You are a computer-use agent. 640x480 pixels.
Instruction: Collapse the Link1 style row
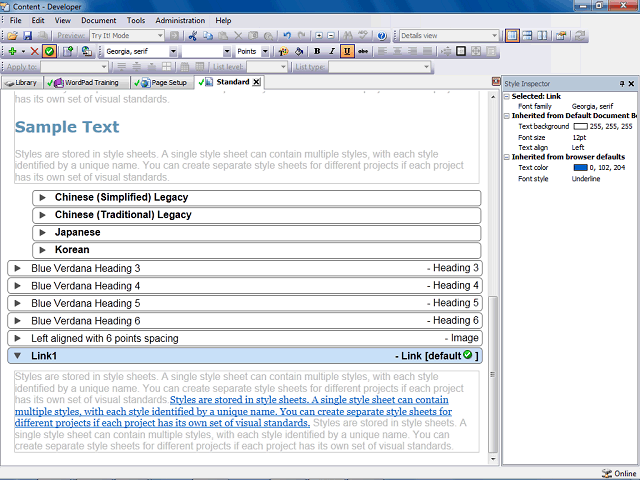point(18,356)
